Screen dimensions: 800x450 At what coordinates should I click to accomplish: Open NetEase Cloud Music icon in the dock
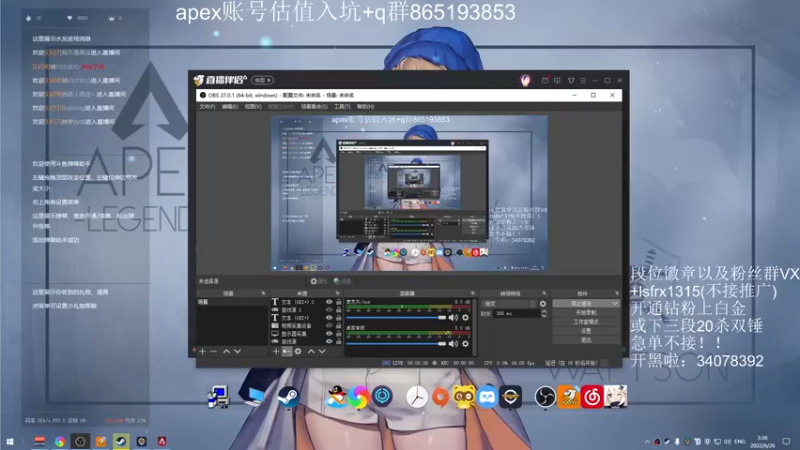click(592, 397)
